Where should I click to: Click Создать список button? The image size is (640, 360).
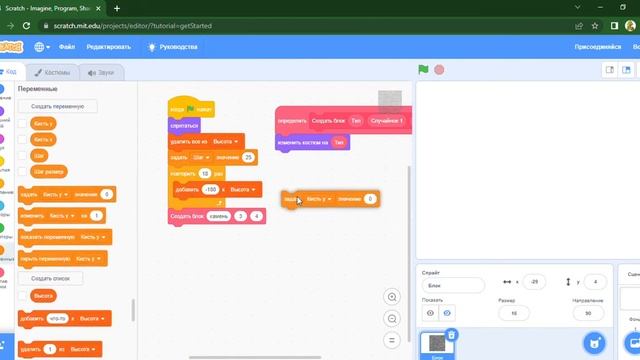click(x=51, y=278)
